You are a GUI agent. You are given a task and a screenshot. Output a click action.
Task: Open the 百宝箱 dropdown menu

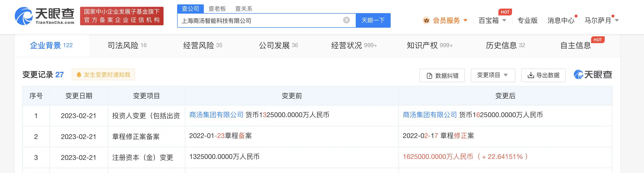click(x=492, y=20)
